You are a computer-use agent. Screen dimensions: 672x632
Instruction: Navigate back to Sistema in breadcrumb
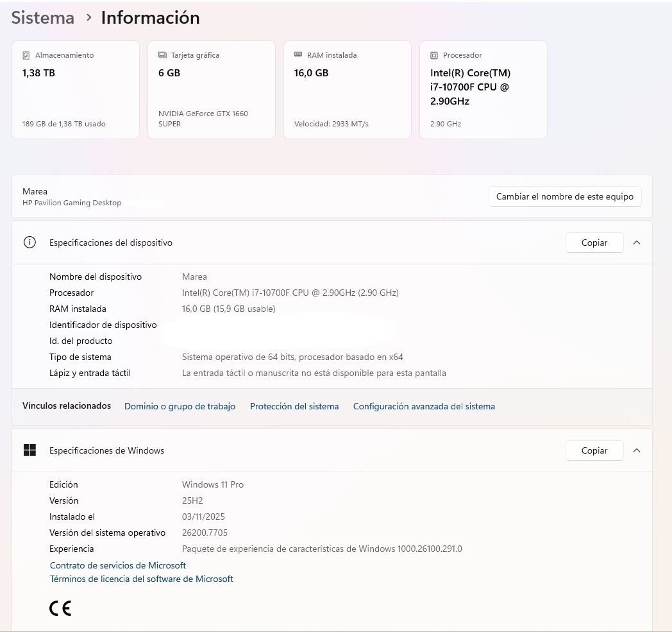pos(43,18)
